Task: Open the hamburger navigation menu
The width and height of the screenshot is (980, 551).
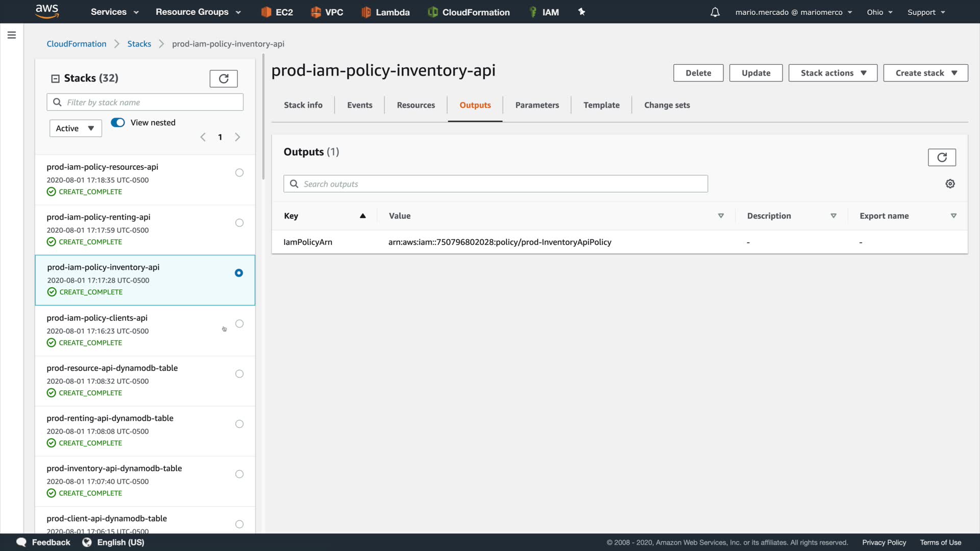Action: point(12,35)
